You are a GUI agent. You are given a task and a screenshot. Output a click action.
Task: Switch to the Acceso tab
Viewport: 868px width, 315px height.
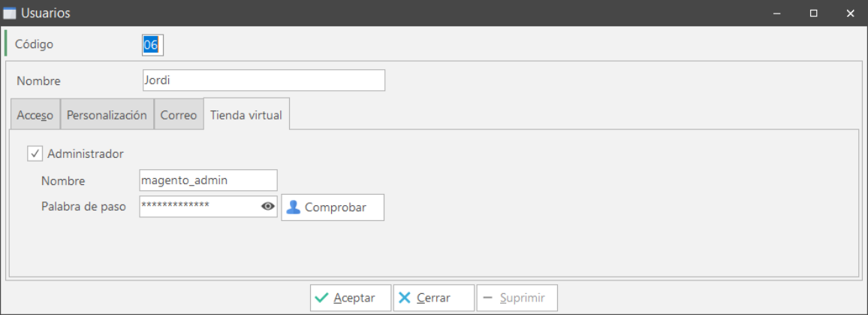[x=35, y=115]
